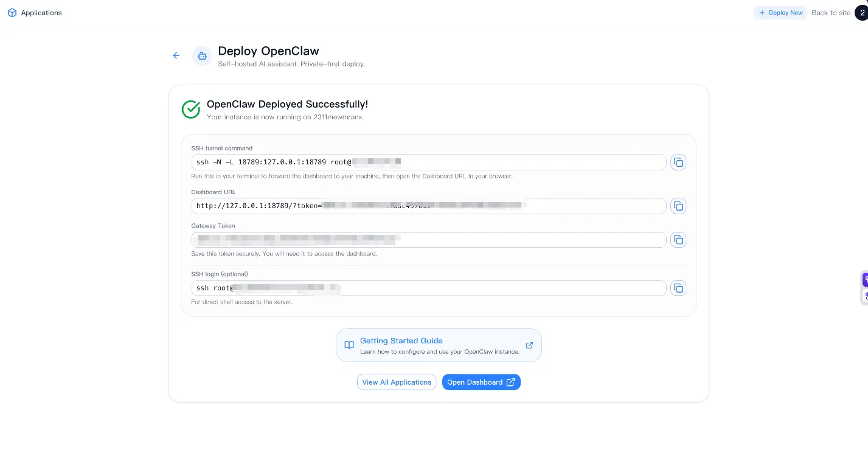
Task: Click the book icon on Getting Started Guide
Action: click(x=349, y=345)
